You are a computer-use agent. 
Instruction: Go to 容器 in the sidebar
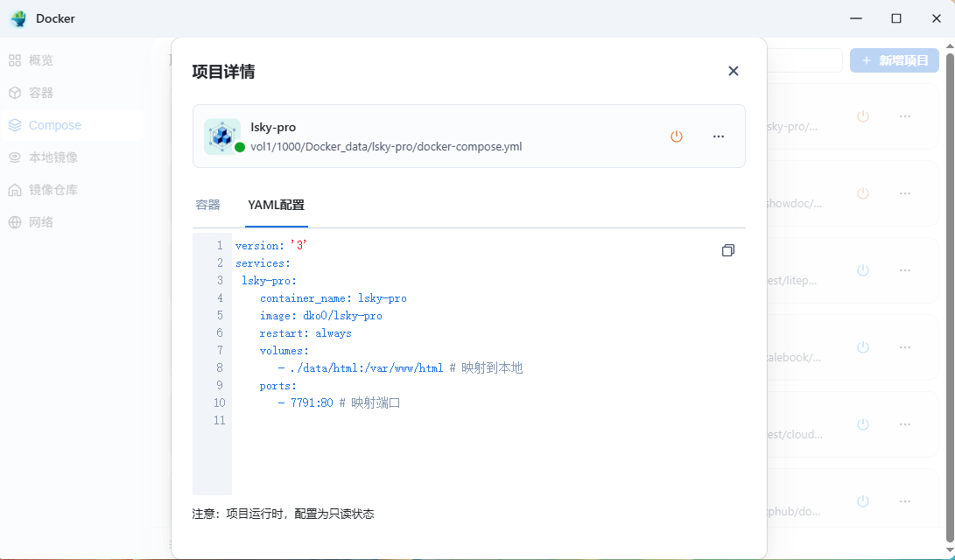point(41,93)
